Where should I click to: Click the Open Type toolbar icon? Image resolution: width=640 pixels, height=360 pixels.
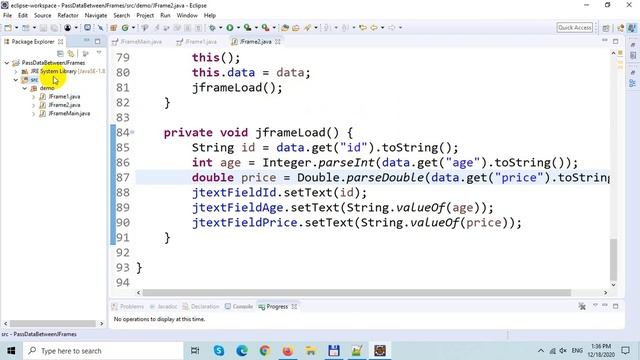[x=285, y=28]
